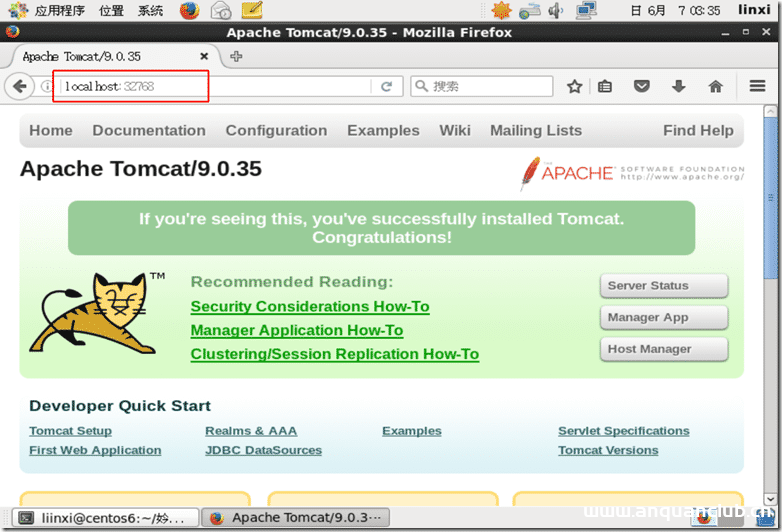Open the mail client icon in top panel

[221, 10]
